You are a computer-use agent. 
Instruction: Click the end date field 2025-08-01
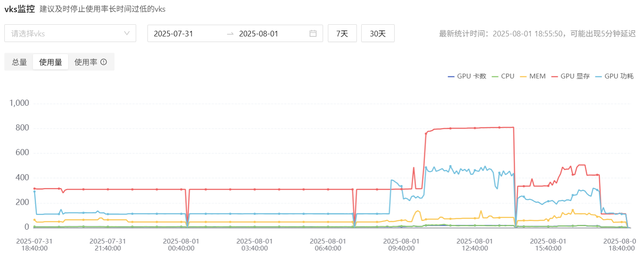(x=259, y=33)
